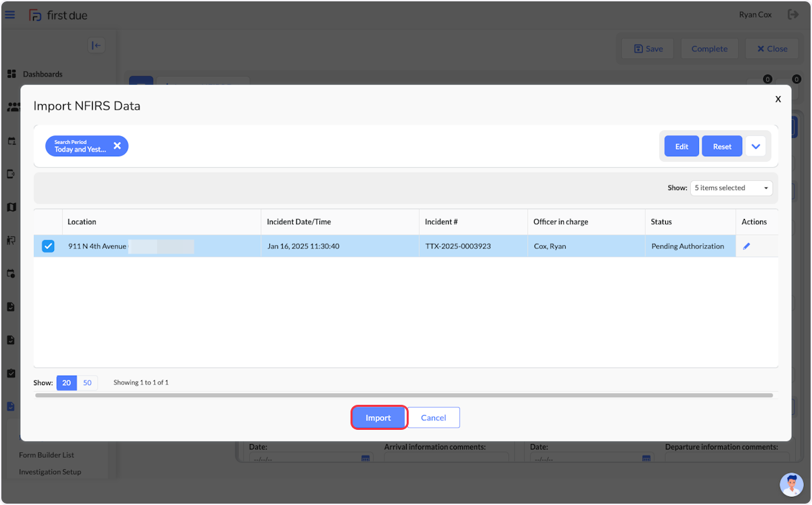Show 20 rows per page
This screenshot has height=505, width=812.
coord(66,383)
